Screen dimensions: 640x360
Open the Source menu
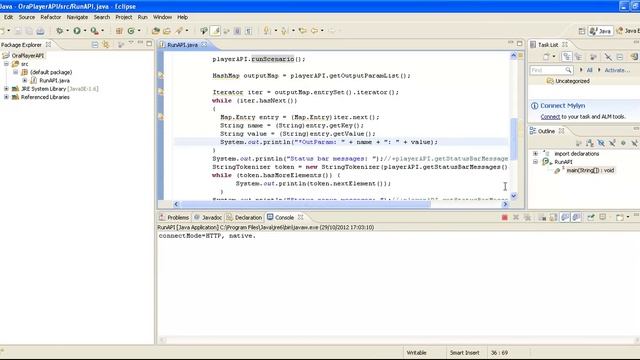(27, 17)
